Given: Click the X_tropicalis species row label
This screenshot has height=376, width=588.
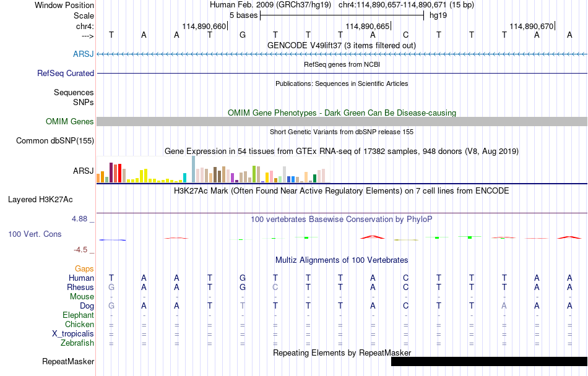Looking at the screenshot, I should click(73, 334).
